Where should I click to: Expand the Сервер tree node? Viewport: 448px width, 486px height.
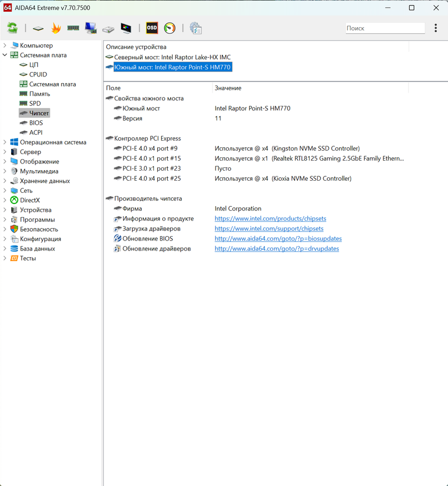click(x=4, y=152)
